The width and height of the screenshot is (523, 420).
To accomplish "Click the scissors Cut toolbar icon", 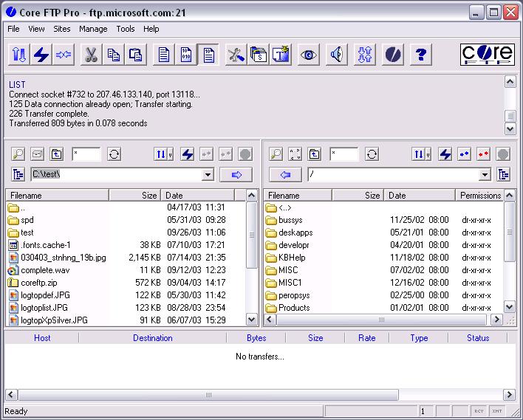I will [x=91, y=55].
